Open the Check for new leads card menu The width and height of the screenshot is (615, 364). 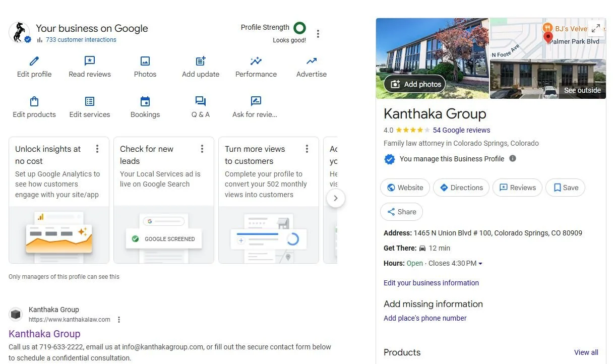[202, 149]
